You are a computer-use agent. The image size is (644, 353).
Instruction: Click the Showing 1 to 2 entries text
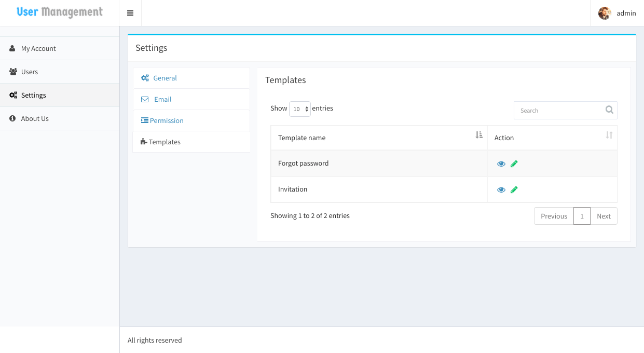tap(310, 215)
